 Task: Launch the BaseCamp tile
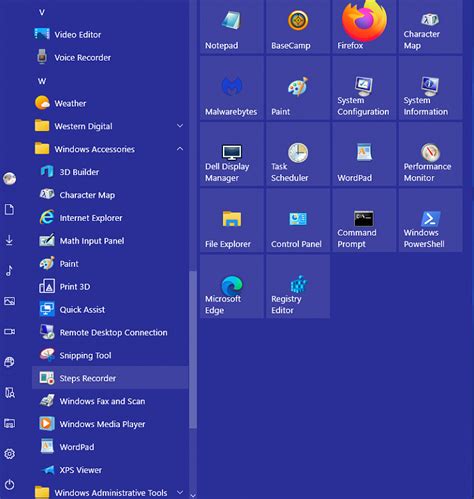point(298,26)
